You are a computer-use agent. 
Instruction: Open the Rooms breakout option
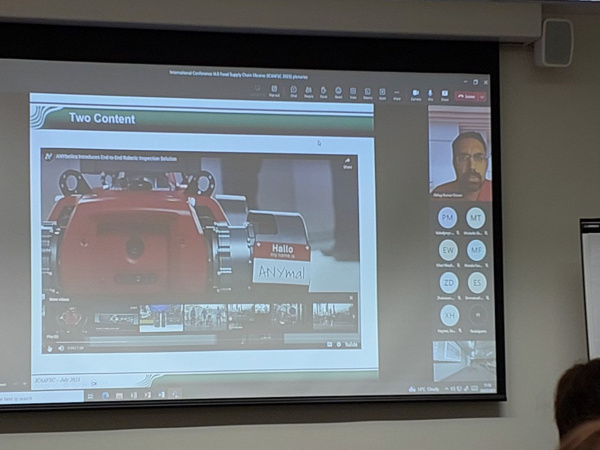pyautogui.click(x=367, y=93)
